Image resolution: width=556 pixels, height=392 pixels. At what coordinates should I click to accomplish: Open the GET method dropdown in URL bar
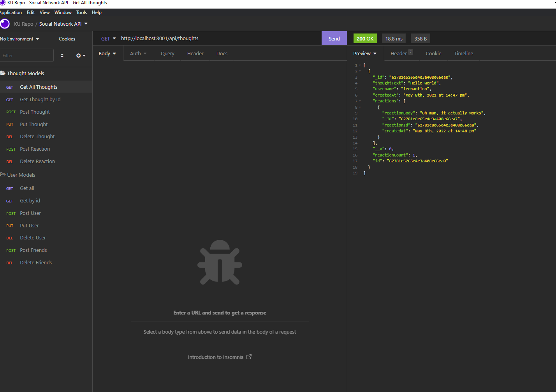pyautogui.click(x=108, y=38)
